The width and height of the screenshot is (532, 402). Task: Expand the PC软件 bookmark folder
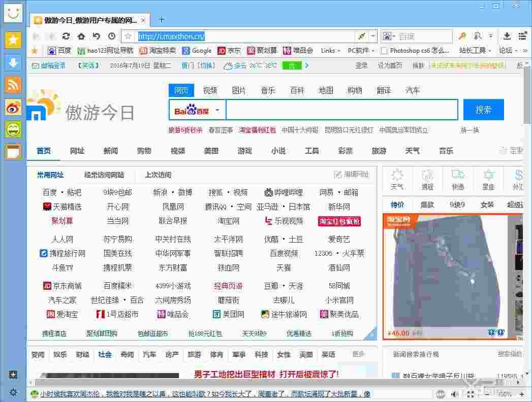click(361, 51)
